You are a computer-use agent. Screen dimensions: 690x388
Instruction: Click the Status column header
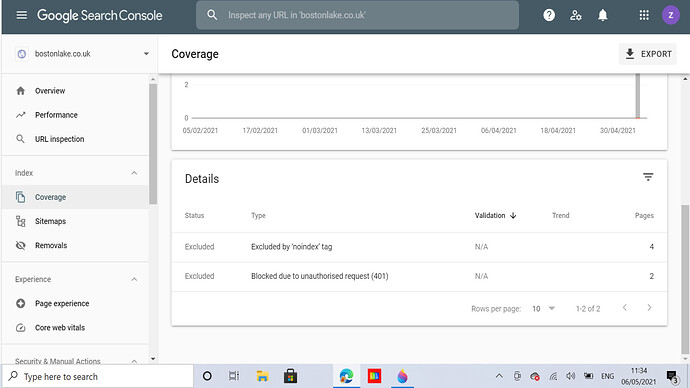[x=195, y=216]
